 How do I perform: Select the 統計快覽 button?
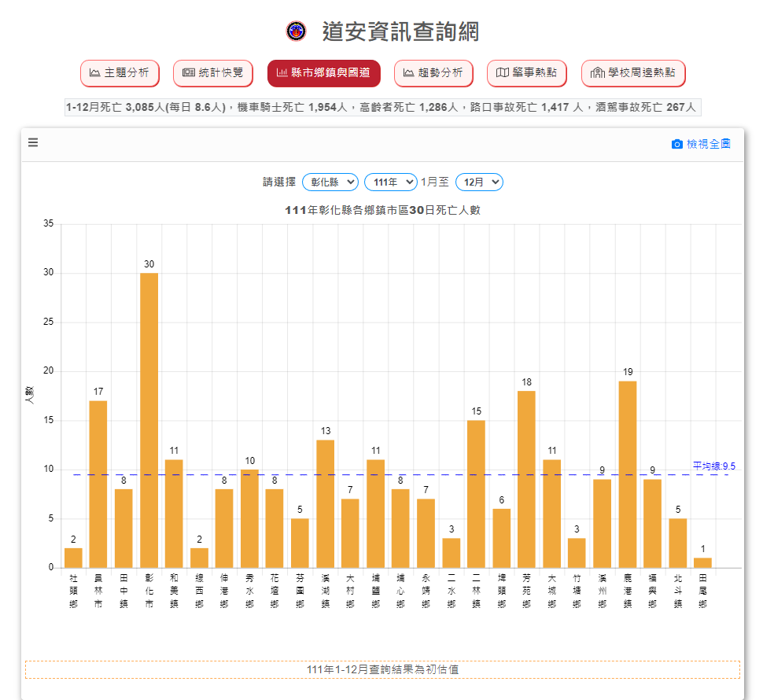(213, 73)
